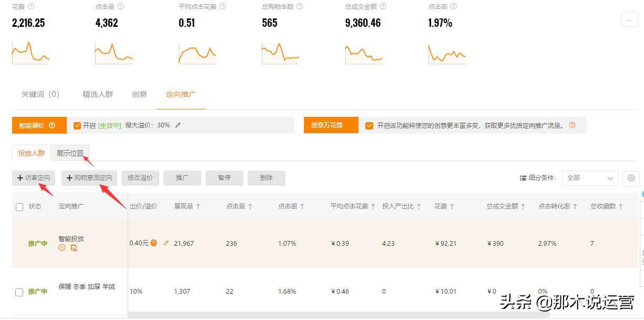Open the 细分条件 全部 dropdown
The image size is (644, 320).
tap(590, 178)
